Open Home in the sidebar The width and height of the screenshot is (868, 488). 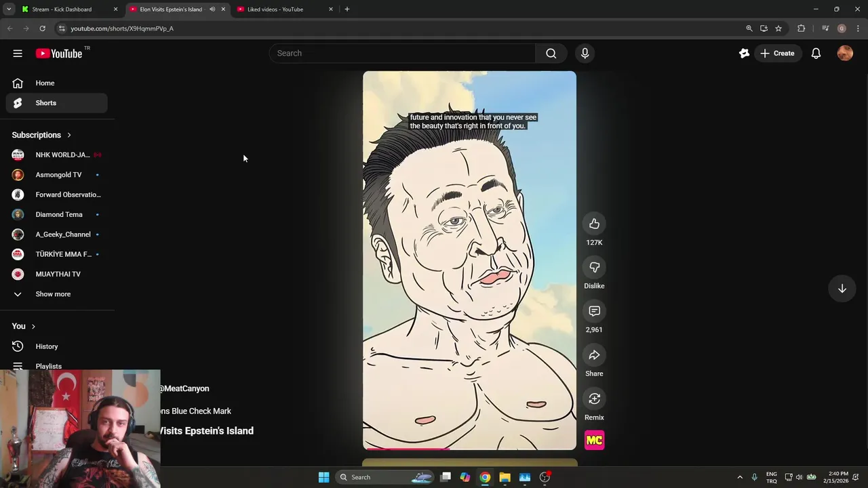pos(57,83)
